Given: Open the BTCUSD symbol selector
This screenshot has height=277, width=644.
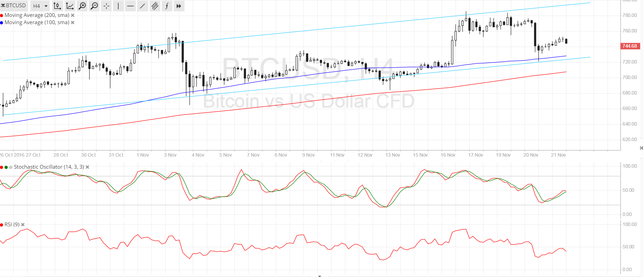Looking at the screenshot, I should coord(14,6).
